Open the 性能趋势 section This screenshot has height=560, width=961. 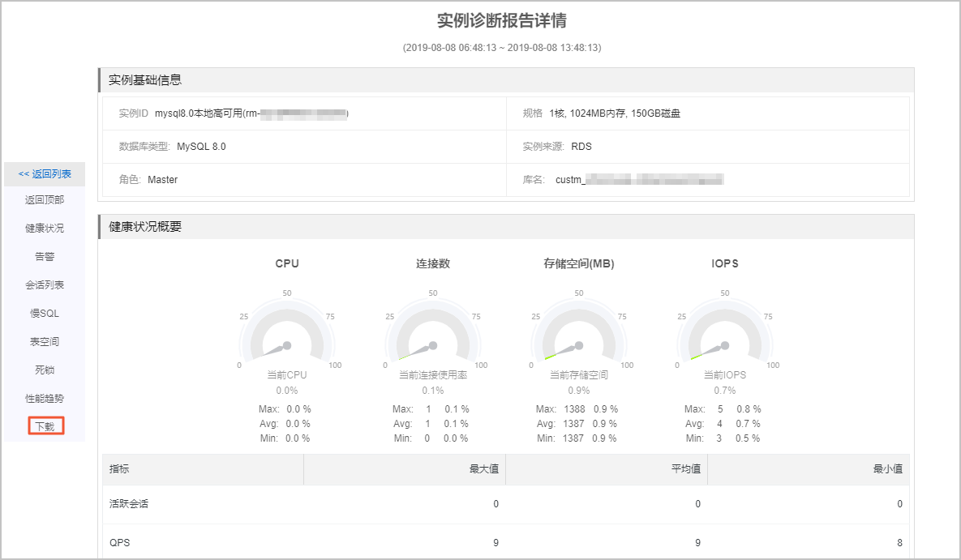pyautogui.click(x=45, y=398)
